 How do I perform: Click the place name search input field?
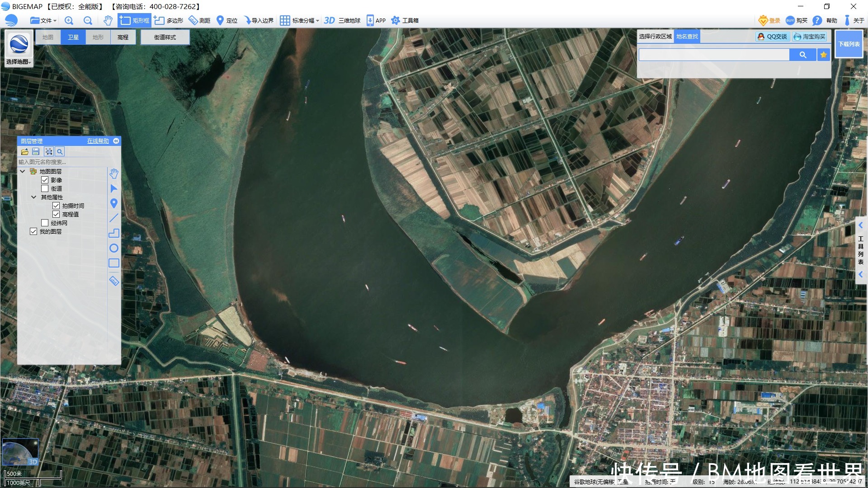click(713, 55)
